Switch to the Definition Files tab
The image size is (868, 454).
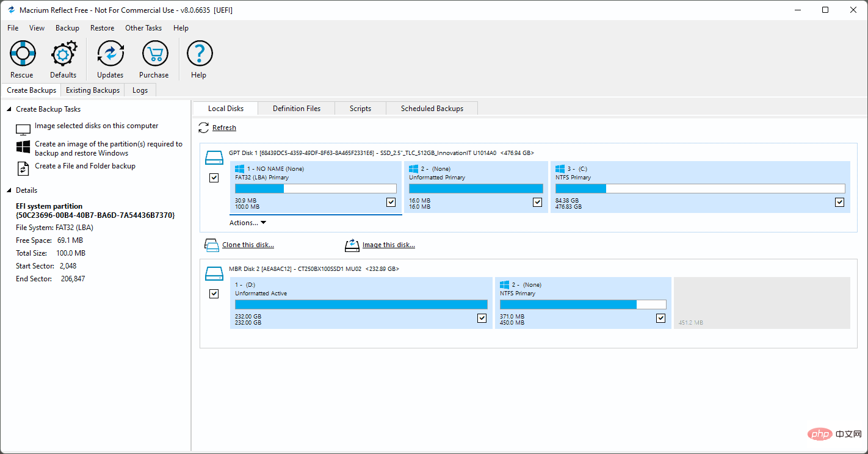(297, 109)
